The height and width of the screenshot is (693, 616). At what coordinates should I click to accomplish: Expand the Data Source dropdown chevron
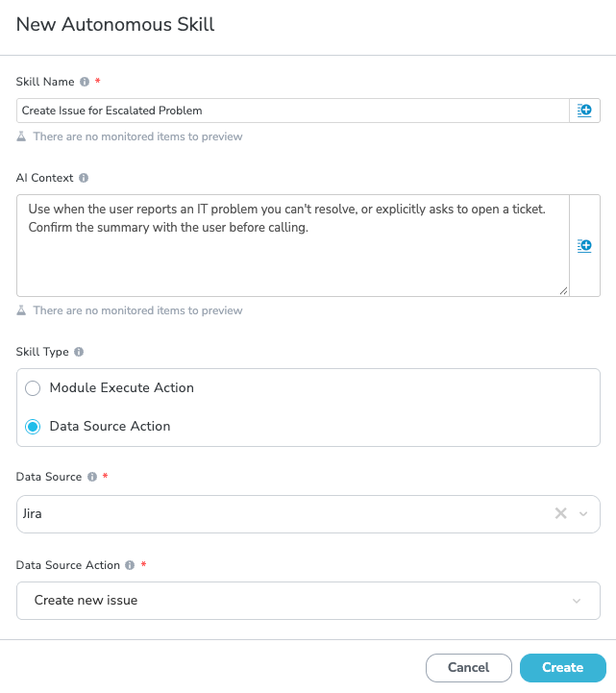click(x=583, y=514)
